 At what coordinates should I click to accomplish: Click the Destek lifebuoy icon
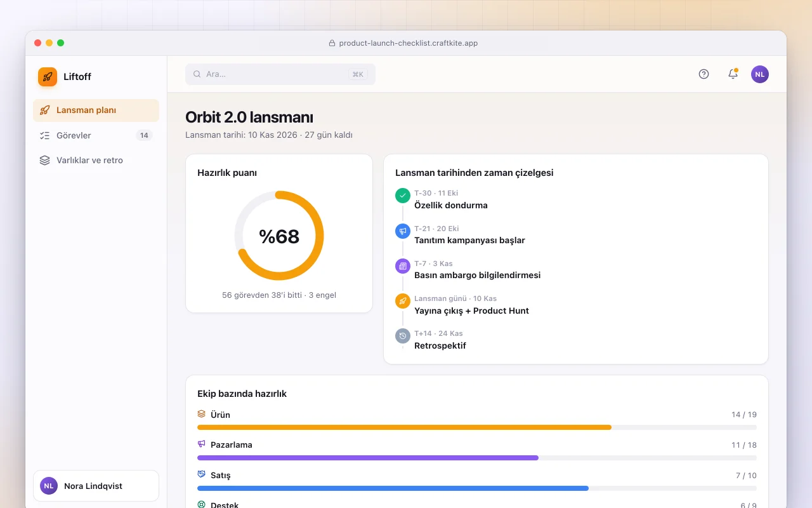click(202, 505)
